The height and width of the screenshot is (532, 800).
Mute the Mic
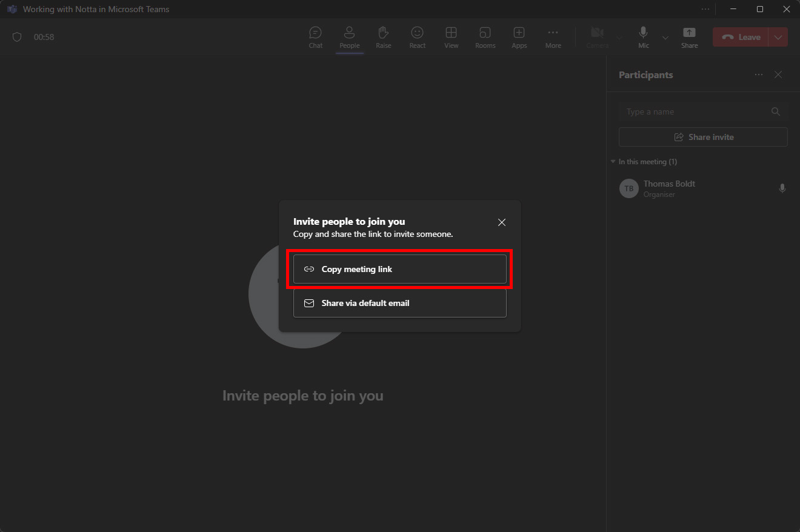point(644,38)
